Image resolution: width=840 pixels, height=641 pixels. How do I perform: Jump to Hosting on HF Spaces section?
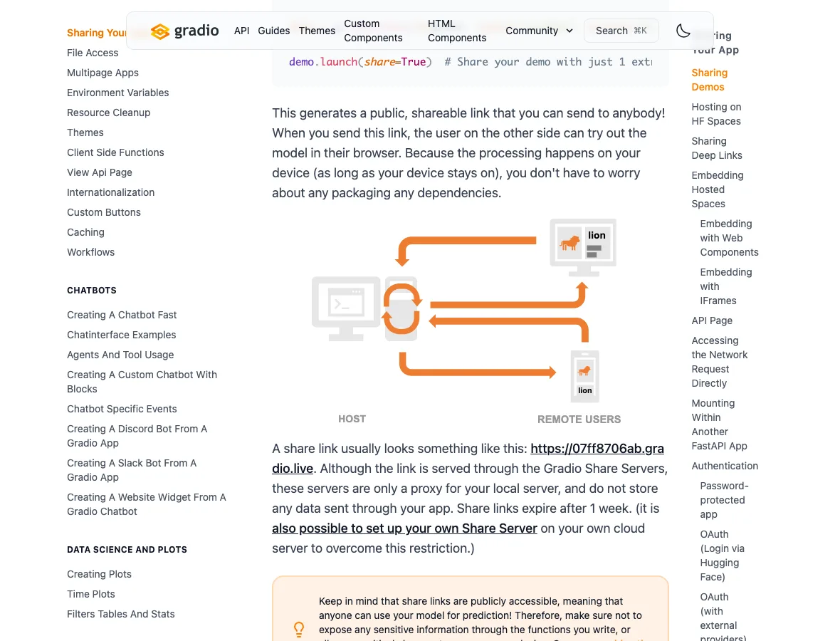[x=715, y=114]
